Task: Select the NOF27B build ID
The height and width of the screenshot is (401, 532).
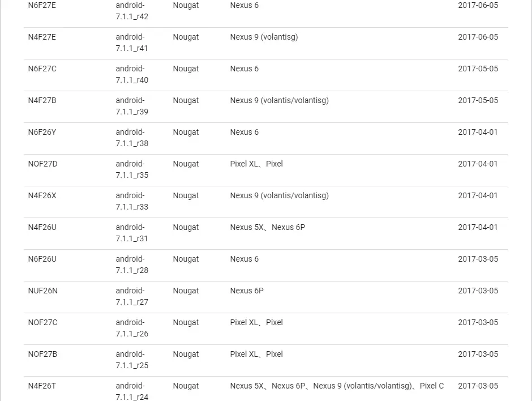Action: [x=42, y=354]
